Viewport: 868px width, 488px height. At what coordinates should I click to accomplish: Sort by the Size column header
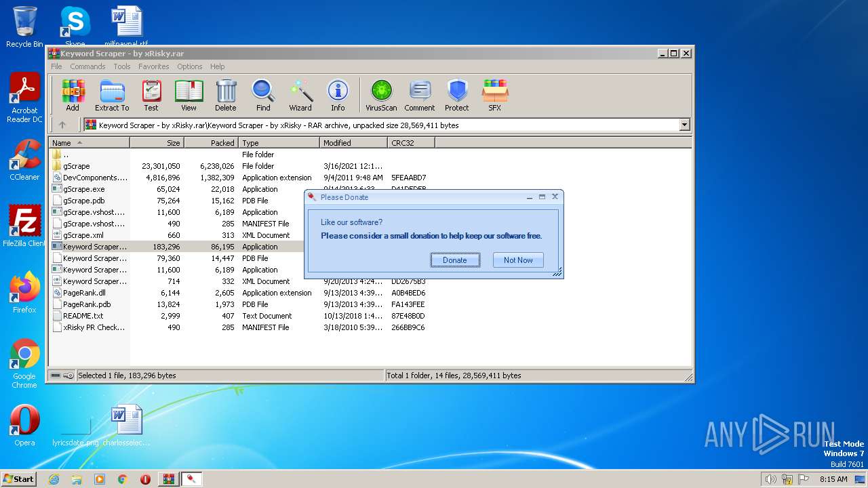coord(157,143)
